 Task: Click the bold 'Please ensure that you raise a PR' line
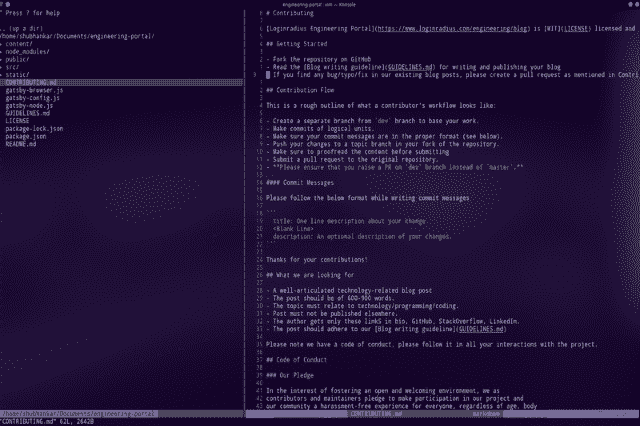[x=395, y=167]
